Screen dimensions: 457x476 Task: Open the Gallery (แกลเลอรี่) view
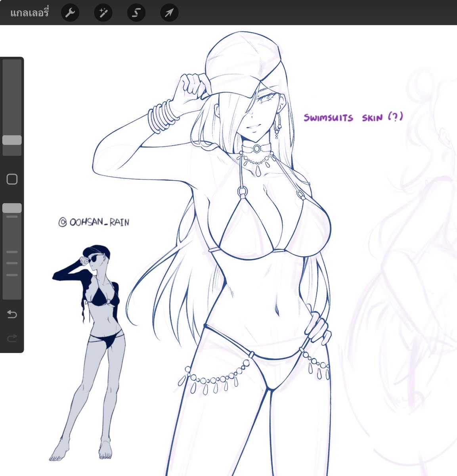[29, 13]
